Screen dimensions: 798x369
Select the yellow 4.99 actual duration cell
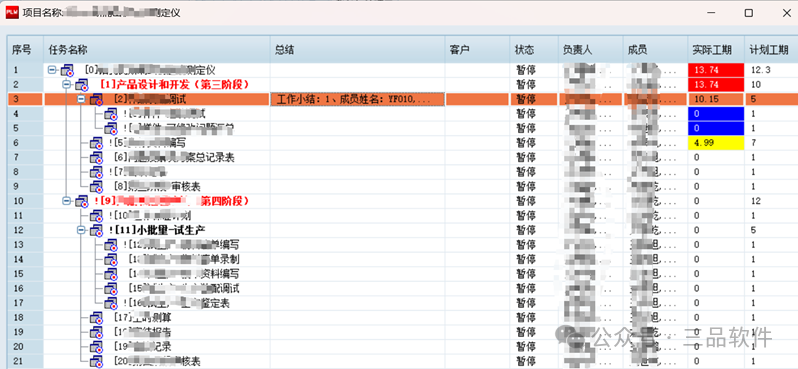(x=716, y=143)
